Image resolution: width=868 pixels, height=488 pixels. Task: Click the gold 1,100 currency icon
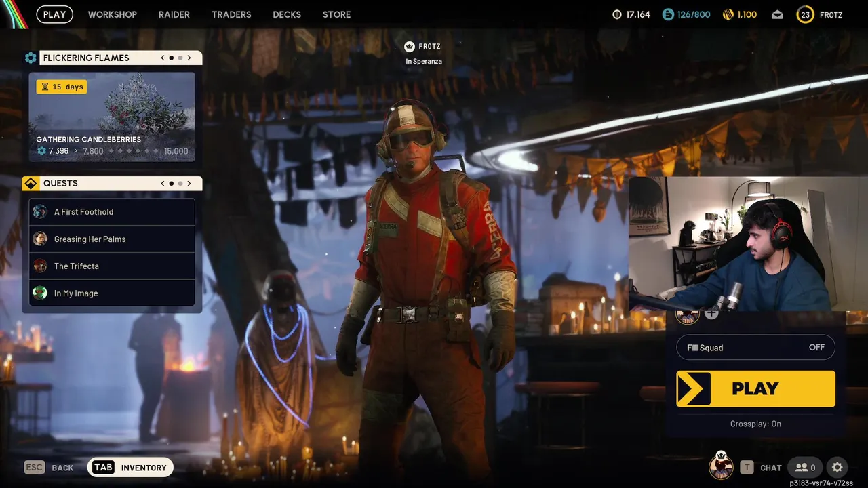[728, 14]
